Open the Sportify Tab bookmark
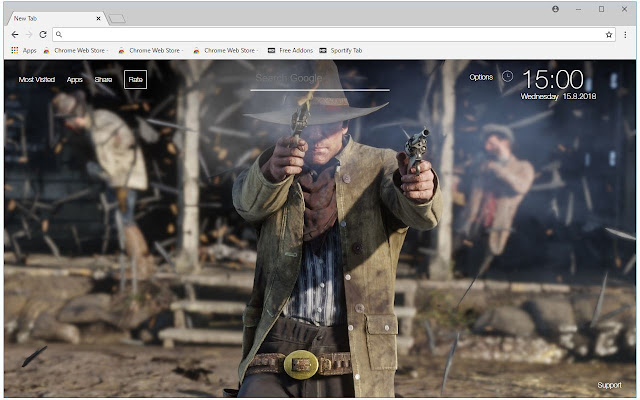 (x=341, y=50)
